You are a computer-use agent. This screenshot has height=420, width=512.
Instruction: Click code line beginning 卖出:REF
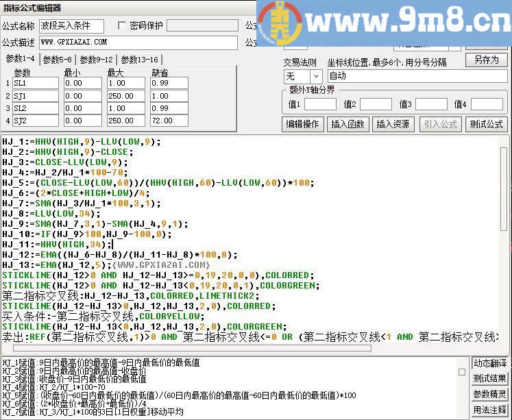[250, 337]
